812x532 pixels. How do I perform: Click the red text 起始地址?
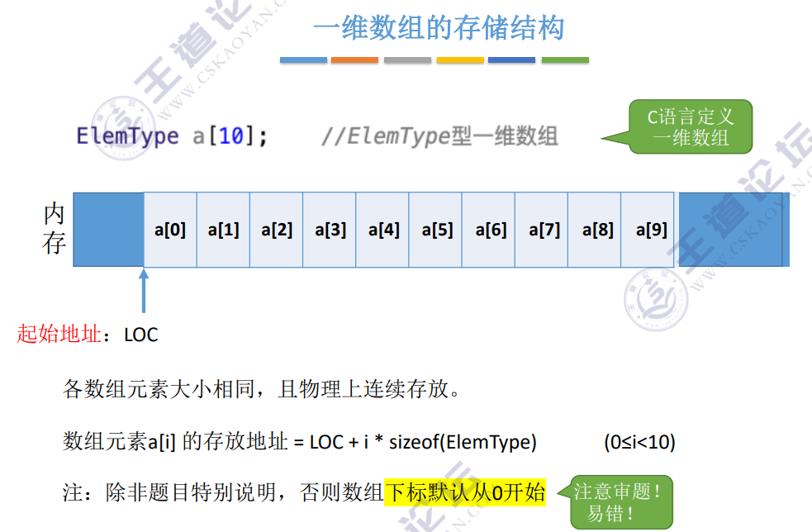[59, 334]
